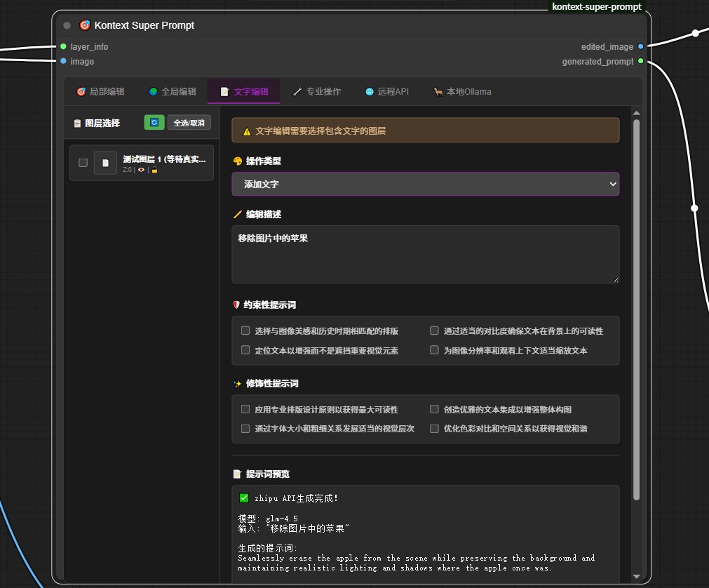Click the 'Seamlessly erase the apple' generated prompt text
The image size is (709, 588).
click(x=417, y=563)
